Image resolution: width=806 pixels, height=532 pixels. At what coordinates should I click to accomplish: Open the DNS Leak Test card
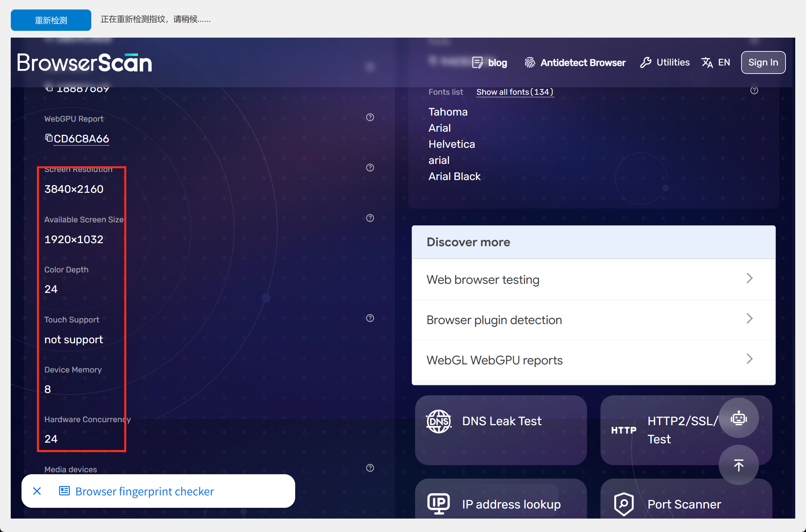coord(501,430)
